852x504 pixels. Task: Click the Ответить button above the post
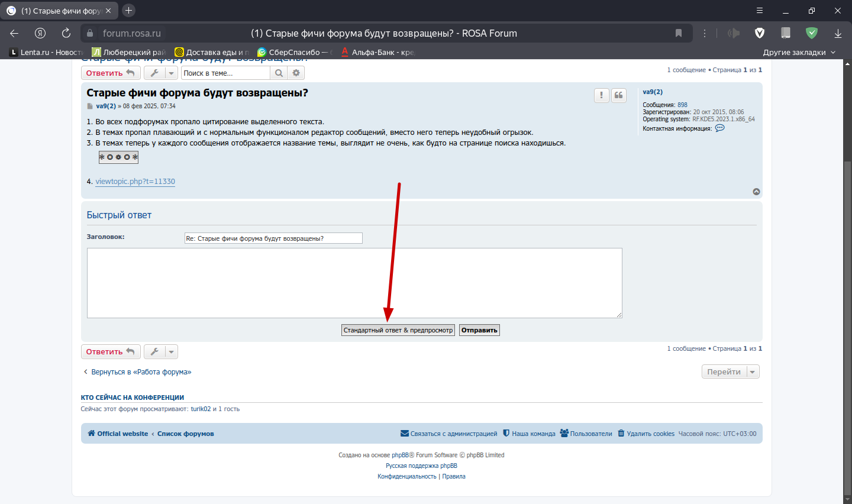[111, 73]
